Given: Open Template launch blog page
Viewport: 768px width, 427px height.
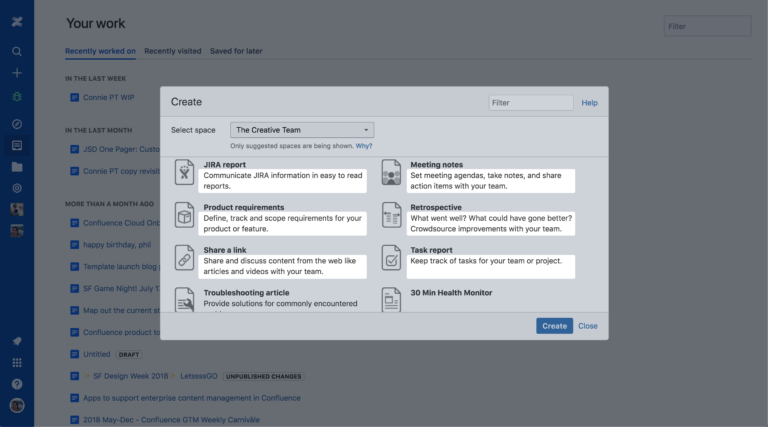Looking at the screenshot, I should [x=121, y=267].
